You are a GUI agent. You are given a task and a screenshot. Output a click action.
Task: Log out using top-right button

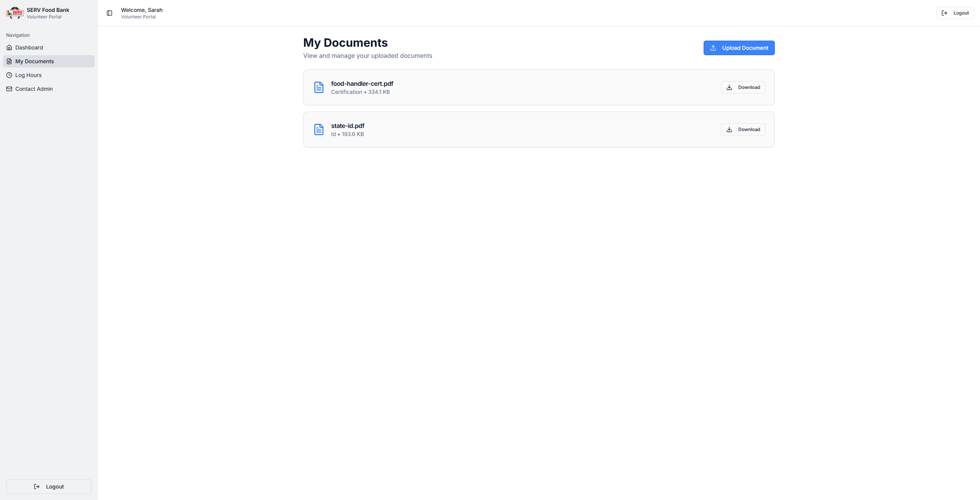955,13
